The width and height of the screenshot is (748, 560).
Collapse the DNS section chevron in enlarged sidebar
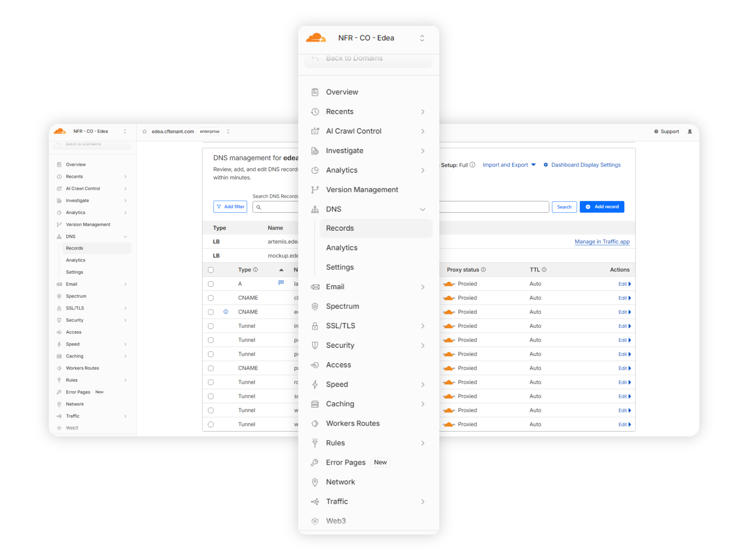click(x=423, y=210)
